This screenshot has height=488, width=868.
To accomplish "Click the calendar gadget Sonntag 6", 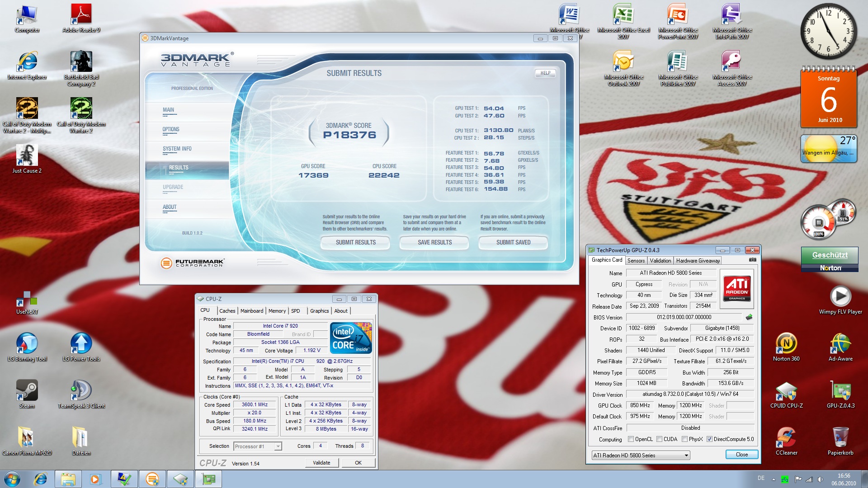I will 829,97.
